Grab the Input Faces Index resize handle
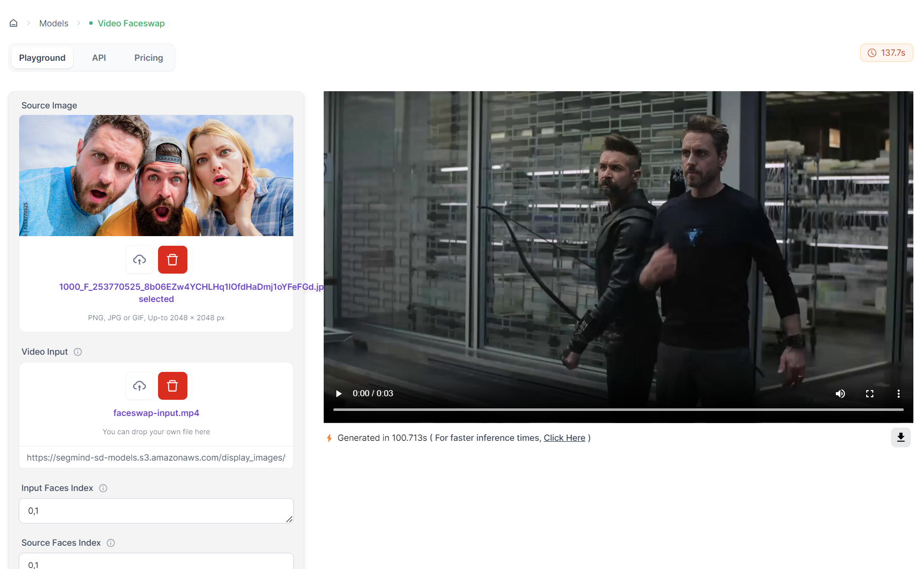Screen dimensions: 924x569 coord(289,519)
